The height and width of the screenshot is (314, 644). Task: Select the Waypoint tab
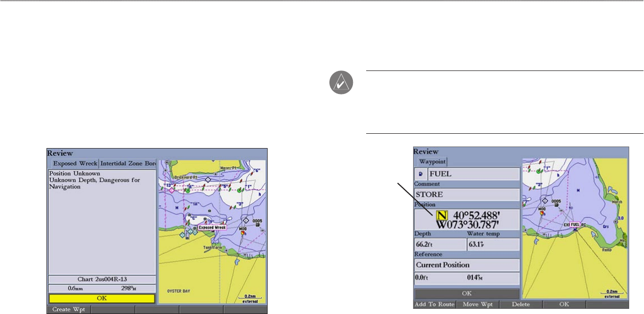pyautogui.click(x=433, y=161)
